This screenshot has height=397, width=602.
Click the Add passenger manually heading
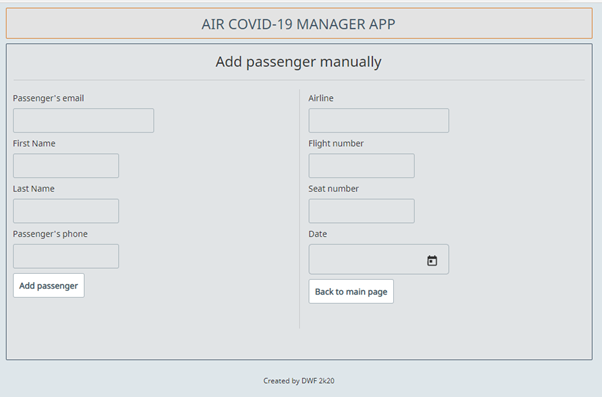tap(298, 62)
